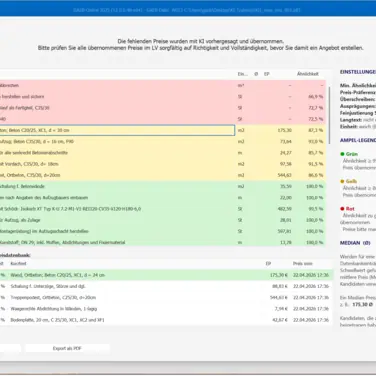
Task: Select the row 'Beton C20/25, XC1, d = 30 cm'
Action: (x=163, y=130)
